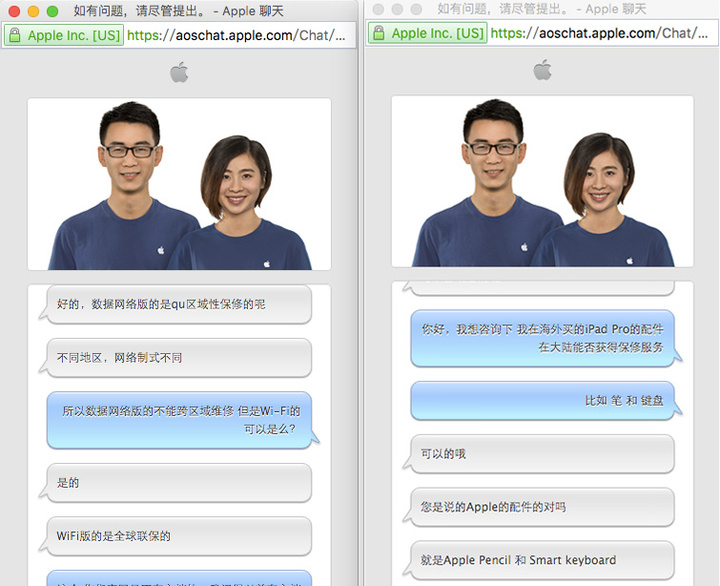Click the message "可以的哦" in the right chat
This screenshot has width=720, height=586.
542,454
